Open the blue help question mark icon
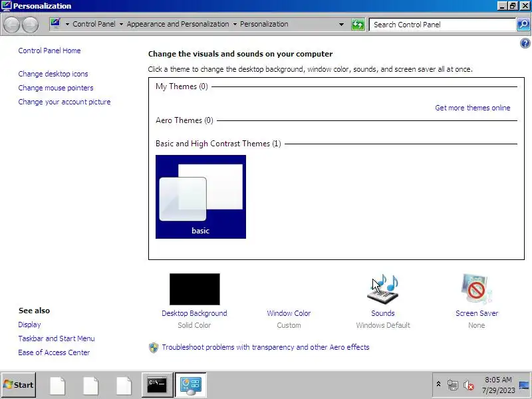The image size is (532, 399). [x=525, y=43]
